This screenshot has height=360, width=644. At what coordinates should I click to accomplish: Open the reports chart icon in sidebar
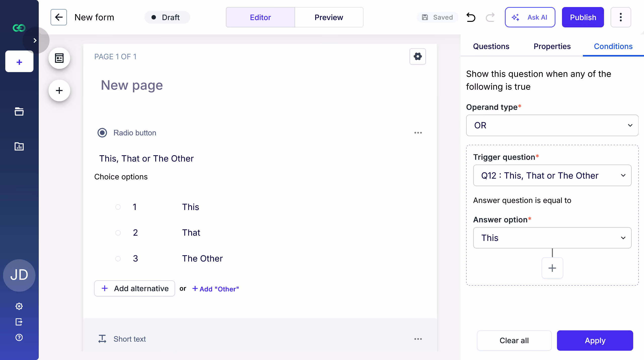pyautogui.click(x=19, y=146)
